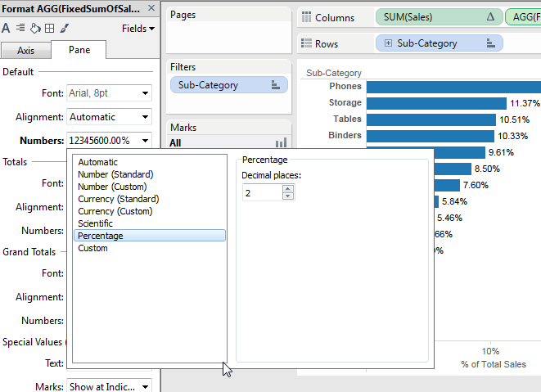Choose Number (Standard) format option
Screen dimensions: 541x392
[115, 174]
